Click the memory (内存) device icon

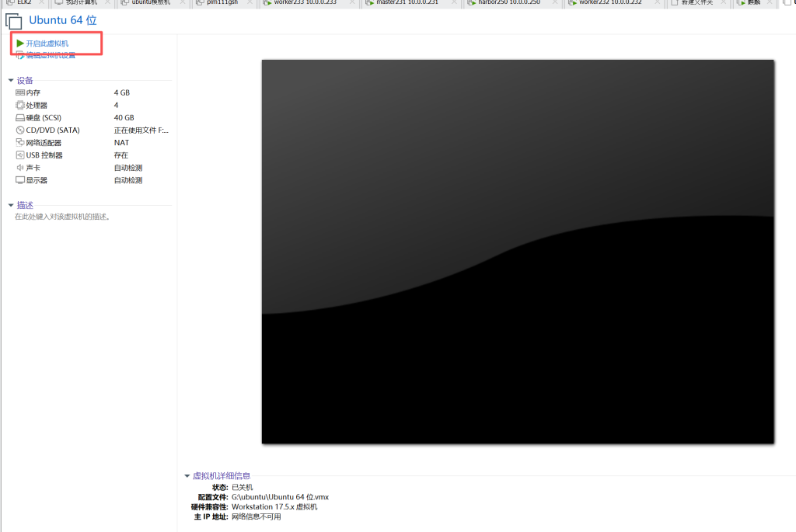point(20,92)
